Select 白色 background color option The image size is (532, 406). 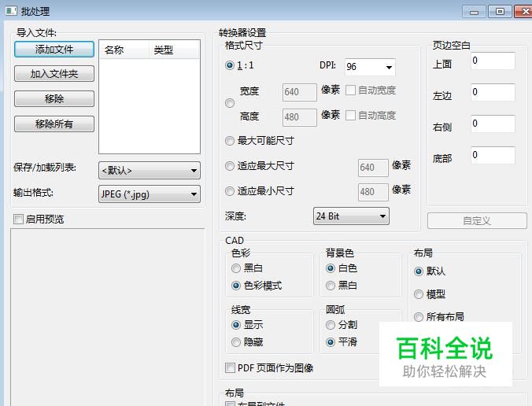pyautogui.click(x=330, y=268)
